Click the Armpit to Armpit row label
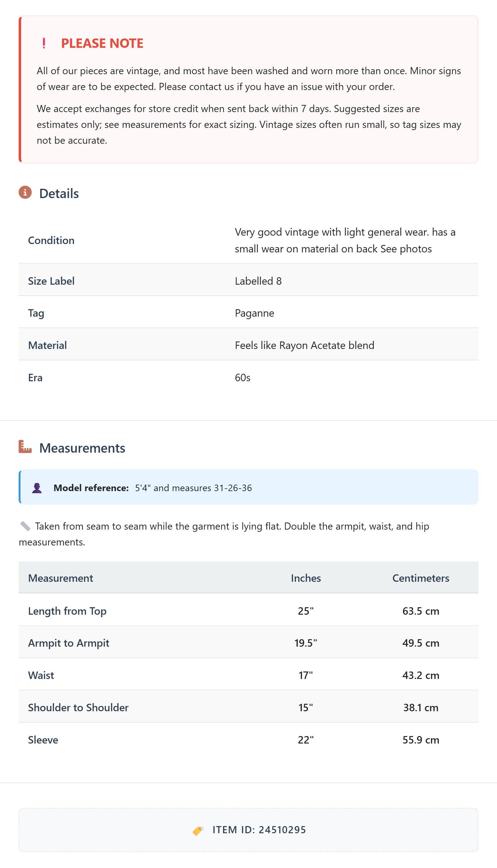This screenshot has width=497, height=868. pos(69,643)
